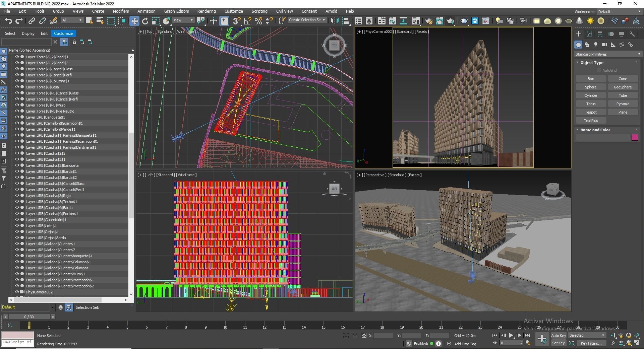This screenshot has height=349, width=644.
Task: Click time slider showing 0 / 30
Action: pyautogui.click(x=29, y=317)
